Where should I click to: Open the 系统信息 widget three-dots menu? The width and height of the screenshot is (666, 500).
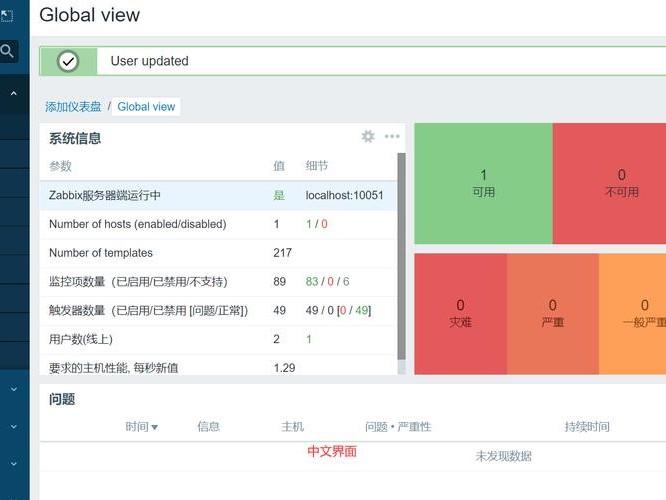[392, 136]
